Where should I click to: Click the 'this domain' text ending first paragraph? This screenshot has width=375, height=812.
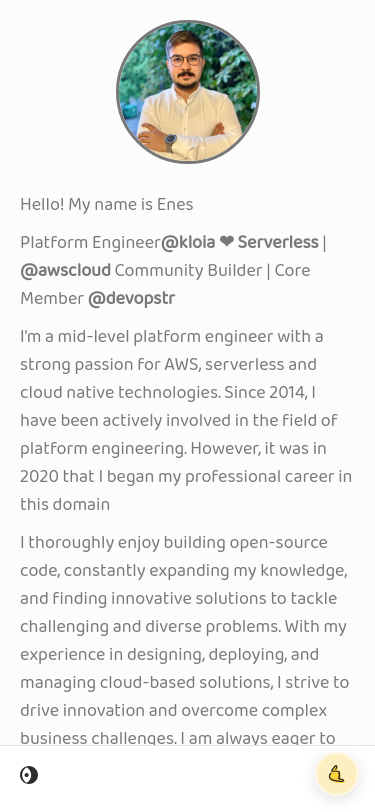65,504
